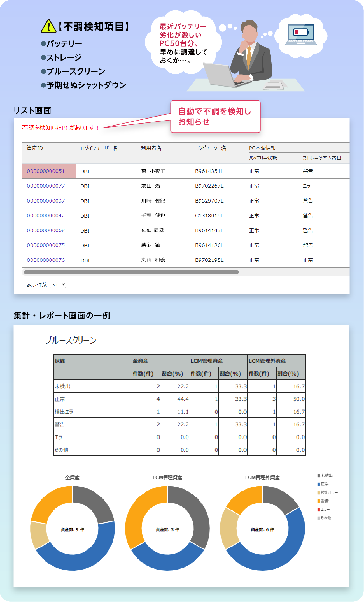364x602 pixels.
Task: Click the PC不調情報 header
Action: pyautogui.click(x=262, y=148)
